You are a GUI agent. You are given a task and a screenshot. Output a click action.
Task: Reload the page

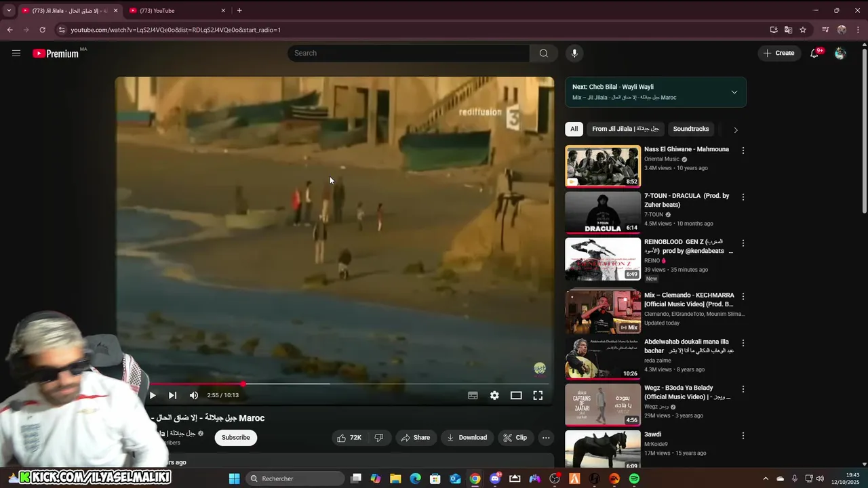(42, 30)
